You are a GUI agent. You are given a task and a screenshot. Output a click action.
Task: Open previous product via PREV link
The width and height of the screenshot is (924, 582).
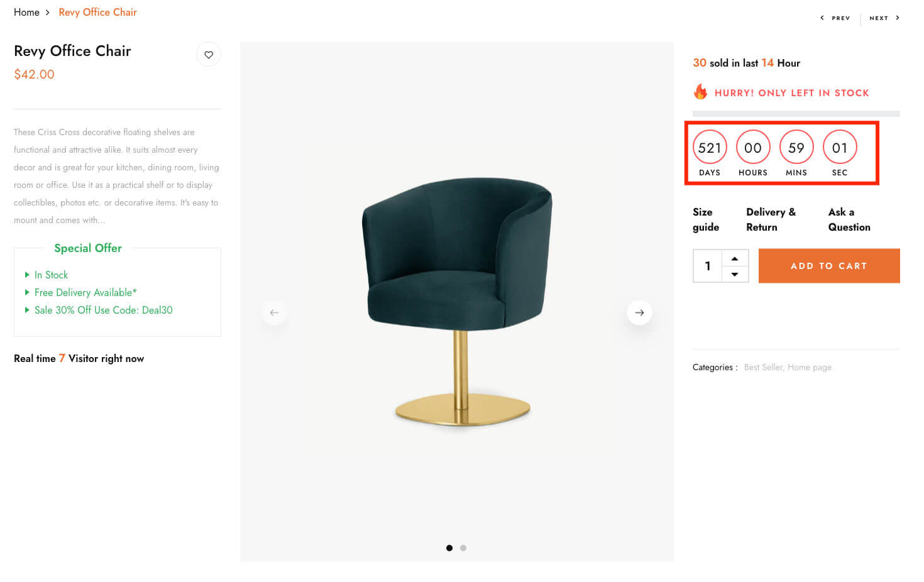[835, 18]
